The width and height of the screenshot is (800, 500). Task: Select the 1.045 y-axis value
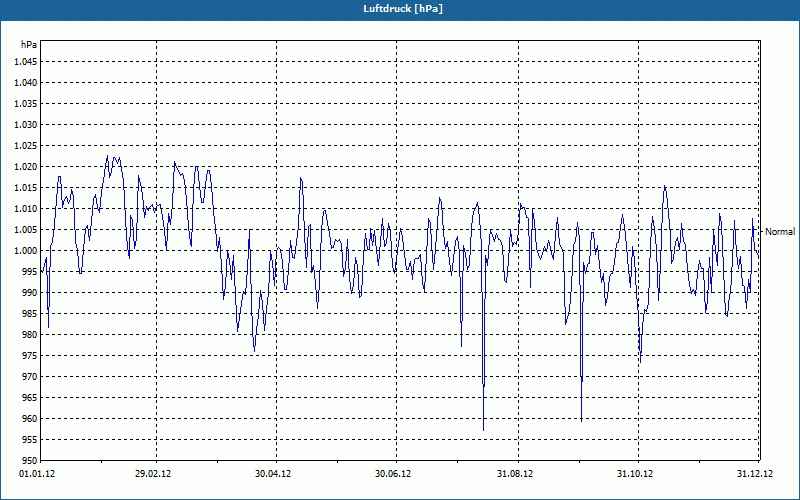tap(26, 62)
